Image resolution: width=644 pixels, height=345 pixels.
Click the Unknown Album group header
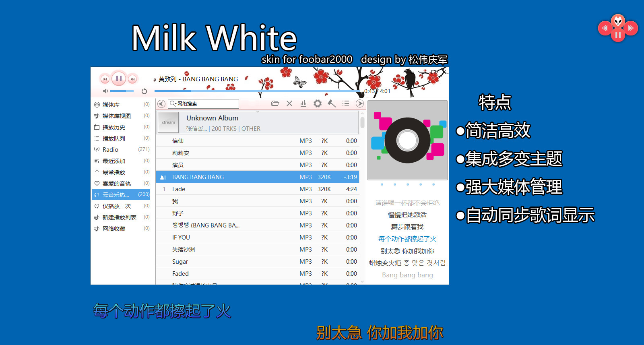(x=258, y=122)
